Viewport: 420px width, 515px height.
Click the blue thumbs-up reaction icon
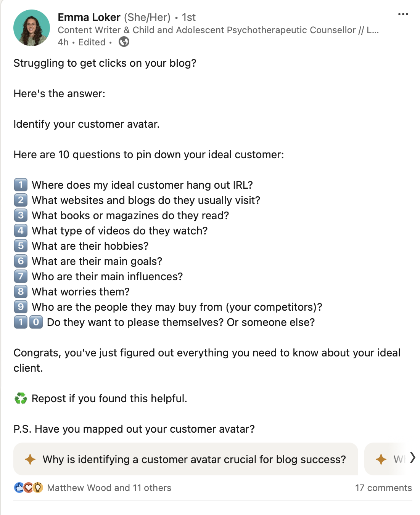click(19, 488)
